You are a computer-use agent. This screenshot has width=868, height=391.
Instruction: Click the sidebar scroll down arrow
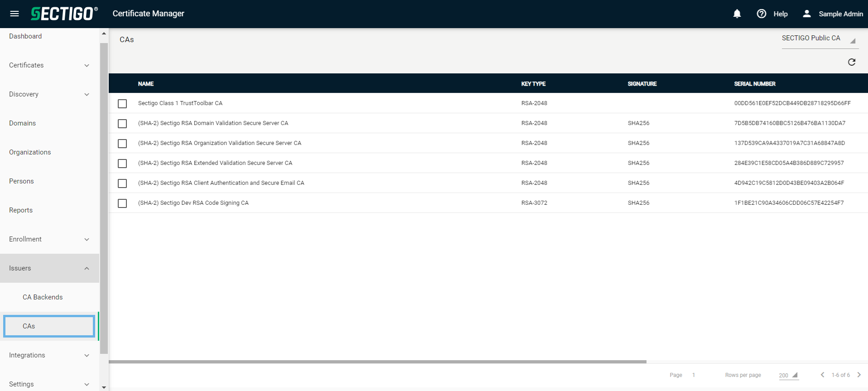click(104, 387)
